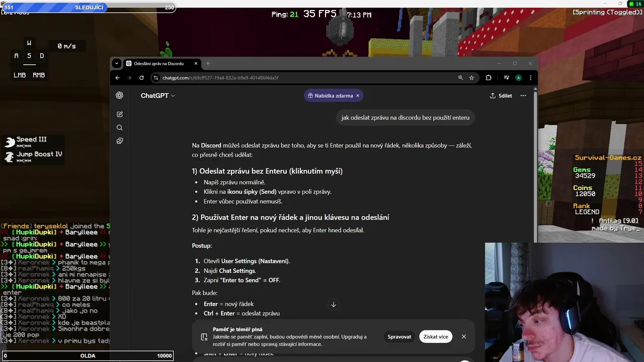The height and width of the screenshot is (362, 644).
Task: Click the Survival-Games.cz scoreboard title
Action: click(x=608, y=157)
